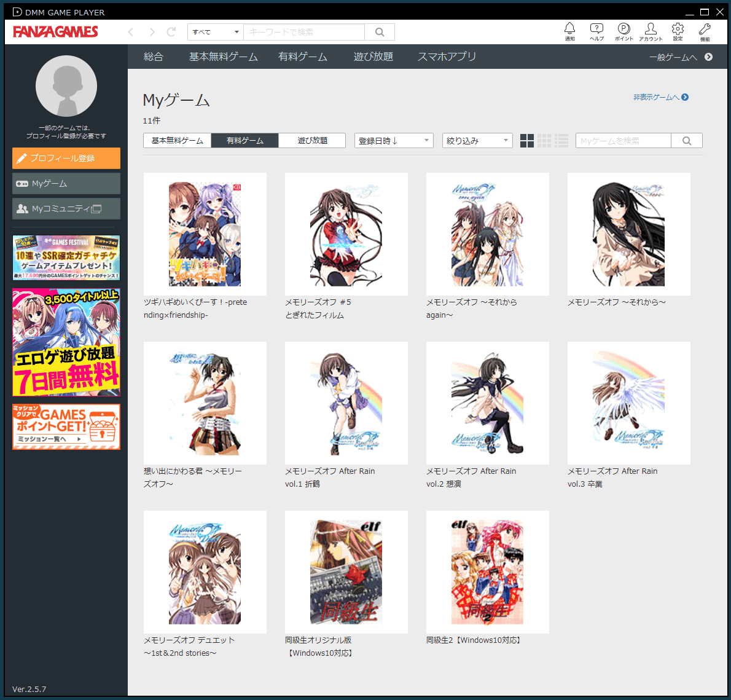Switch to small grid view
731x700 pixels.
coord(544,140)
